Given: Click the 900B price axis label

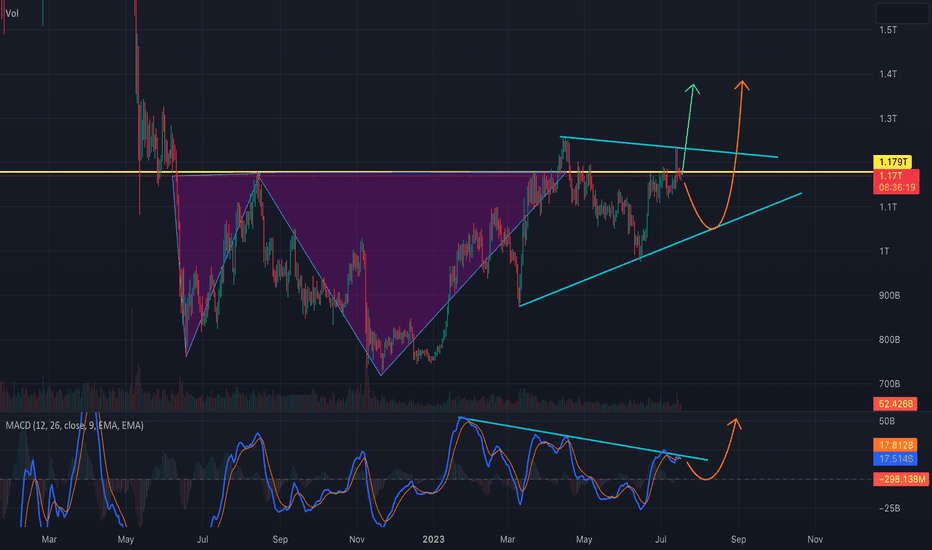Looking at the screenshot, I should pyautogui.click(x=889, y=296).
